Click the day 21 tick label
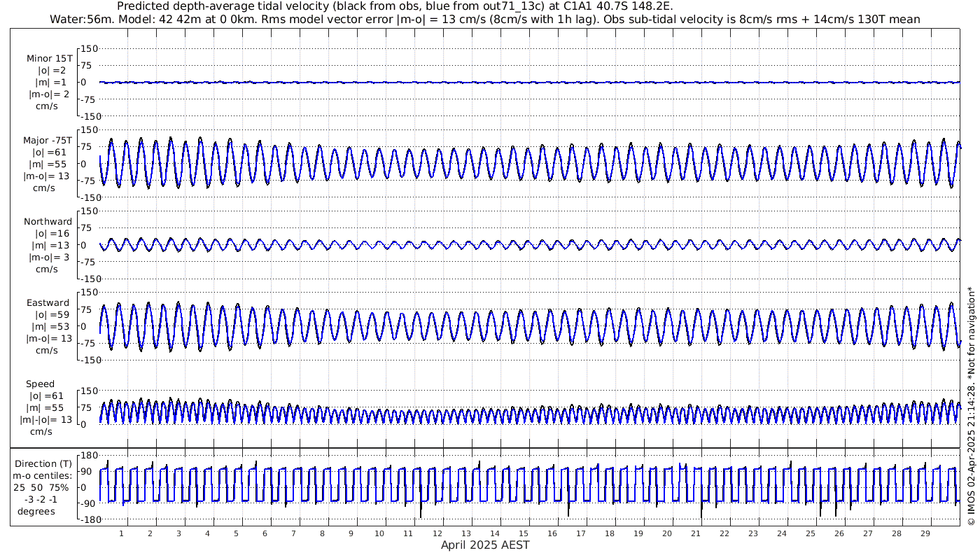 click(696, 533)
